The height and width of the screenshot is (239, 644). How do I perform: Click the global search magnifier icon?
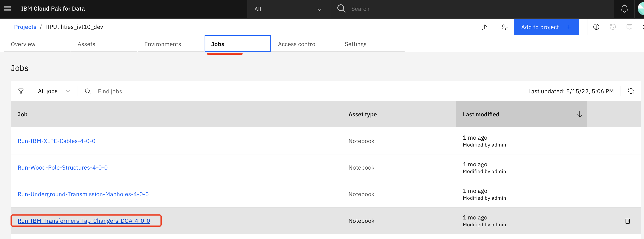pyautogui.click(x=341, y=9)
